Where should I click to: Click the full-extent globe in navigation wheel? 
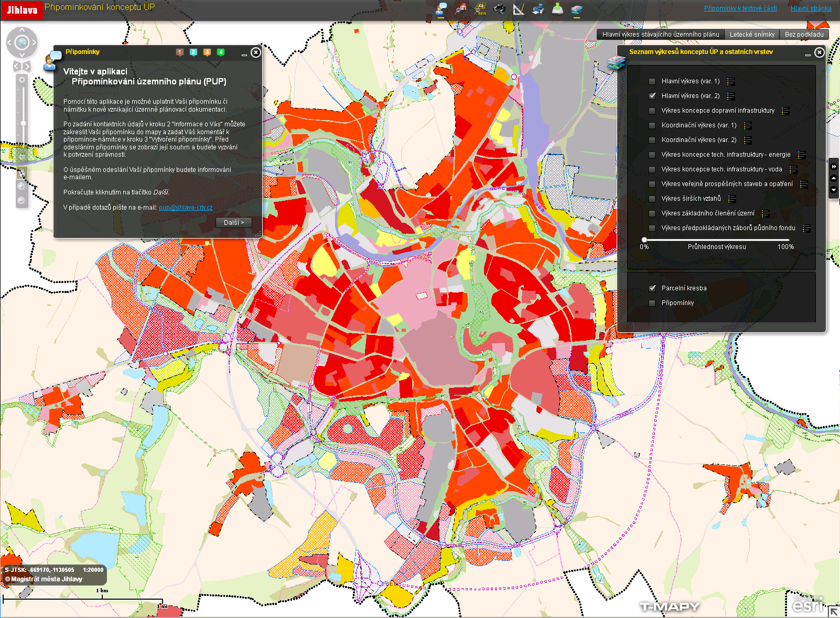22,42
